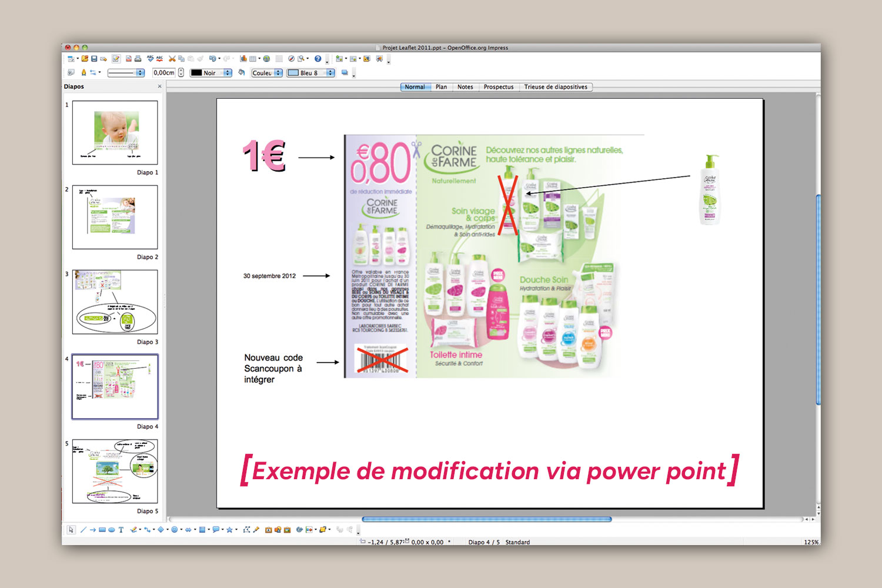Screen dimensions: 882x588
Task: Insert a chart from toolbar
Action: pos(243,59)
